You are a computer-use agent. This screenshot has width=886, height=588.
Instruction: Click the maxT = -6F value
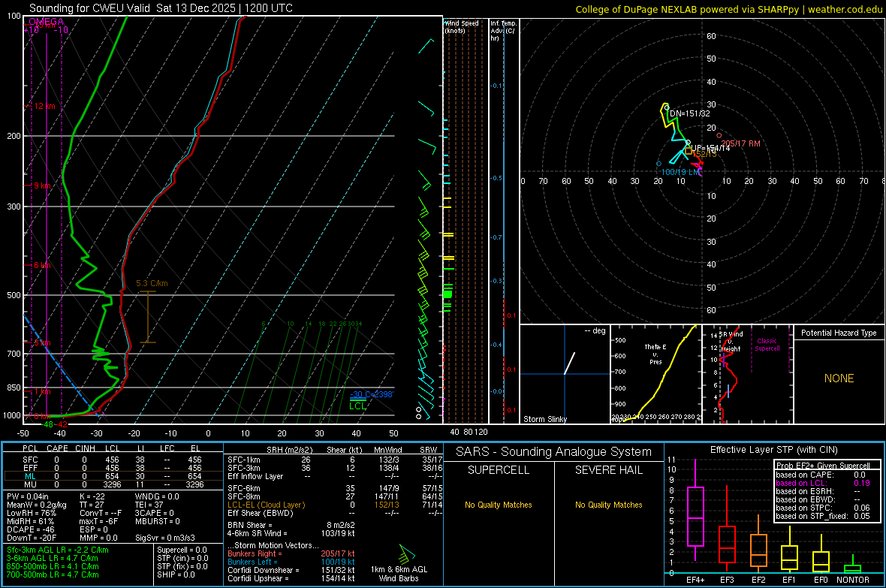(x=98, y=521)
